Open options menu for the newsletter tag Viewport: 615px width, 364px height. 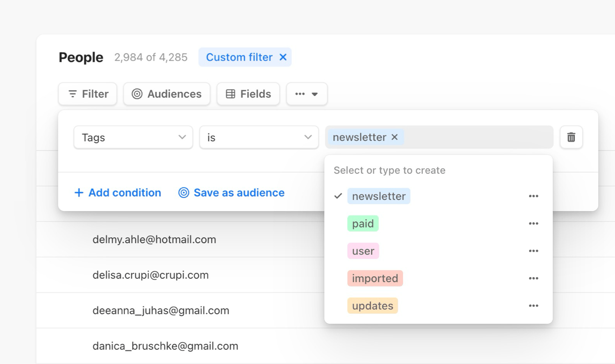pyautogui.click(x=533, y=196)
